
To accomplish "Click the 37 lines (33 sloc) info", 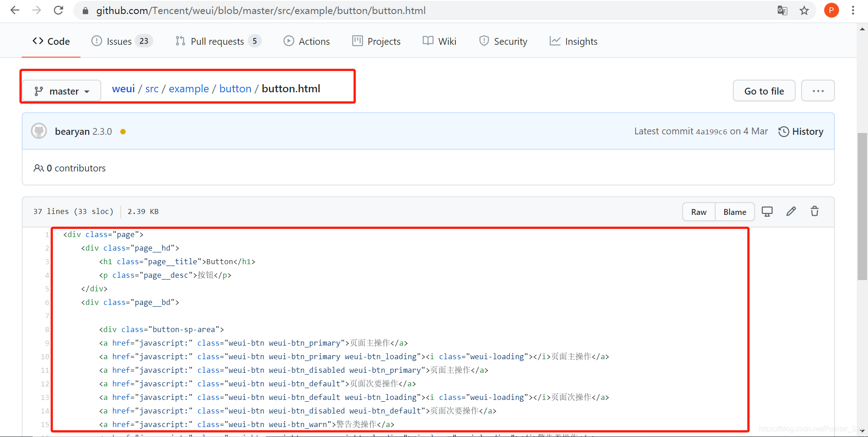I will coord(73,211).
